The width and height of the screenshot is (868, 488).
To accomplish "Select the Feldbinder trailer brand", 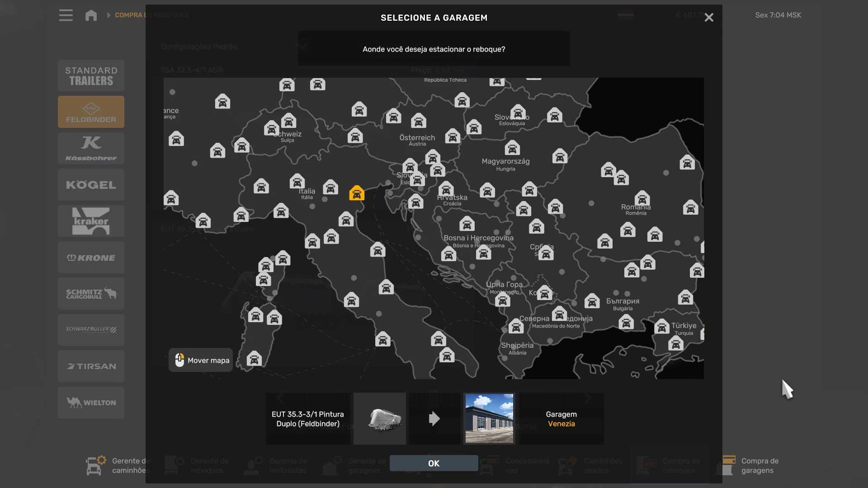I will pyautogui.click(x=91, y=112).
